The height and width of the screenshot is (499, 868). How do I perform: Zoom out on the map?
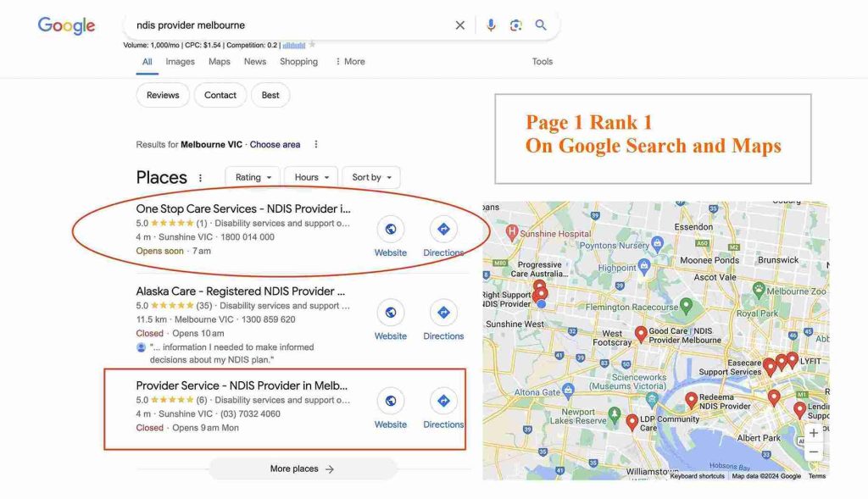tap(813, 452)
